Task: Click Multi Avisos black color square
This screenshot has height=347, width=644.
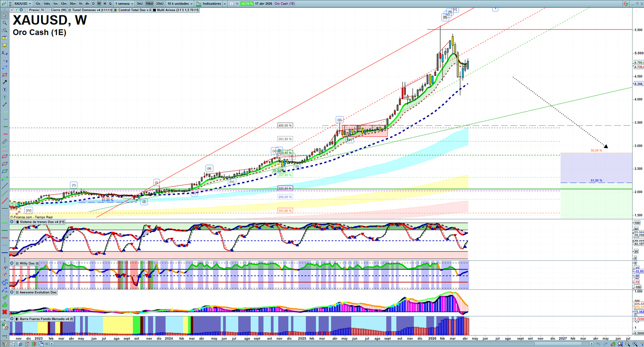Action: [155, 10]
